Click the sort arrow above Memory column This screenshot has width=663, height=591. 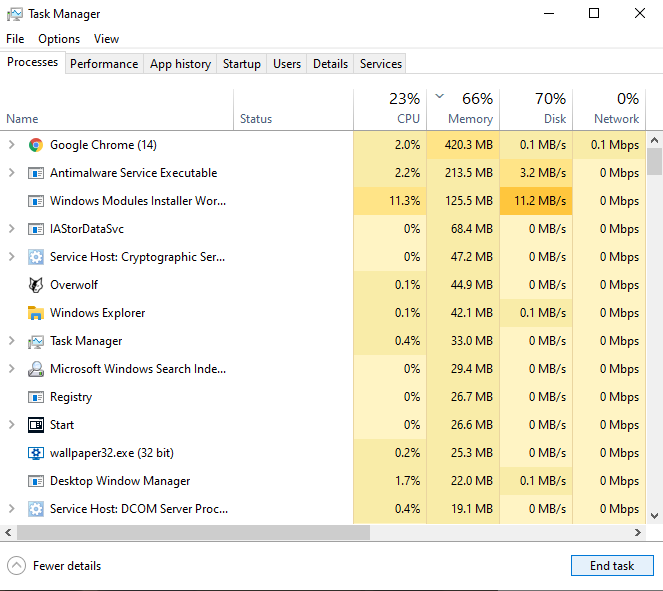pyautogui.click(x=440, y=96)
